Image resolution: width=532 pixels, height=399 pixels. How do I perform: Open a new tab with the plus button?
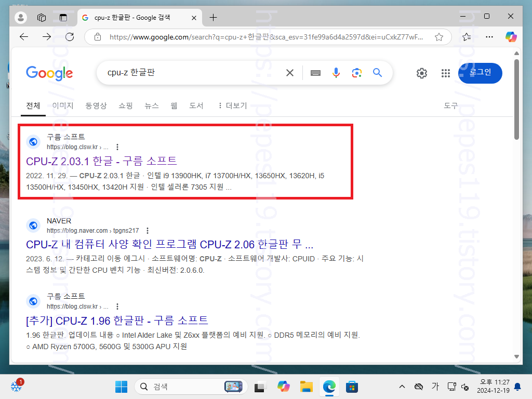(x=213, y=17)
